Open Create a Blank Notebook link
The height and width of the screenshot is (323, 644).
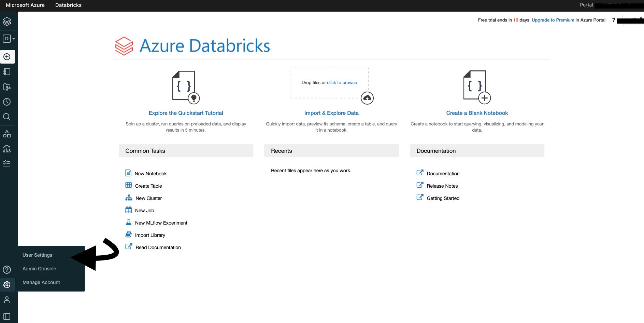(x=477, y=113)
